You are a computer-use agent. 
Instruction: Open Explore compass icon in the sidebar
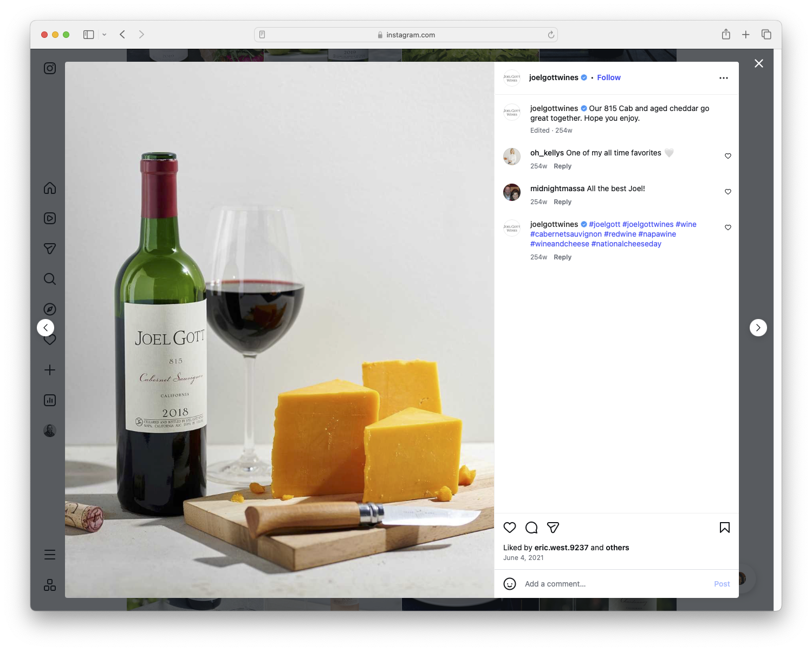50,309
